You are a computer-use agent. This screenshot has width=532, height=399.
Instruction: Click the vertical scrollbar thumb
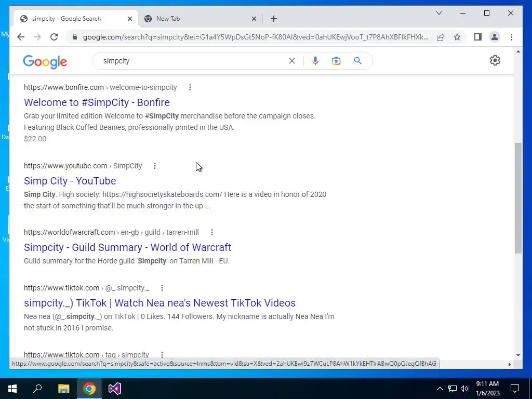pyautogui.click(x=518, y=198)
